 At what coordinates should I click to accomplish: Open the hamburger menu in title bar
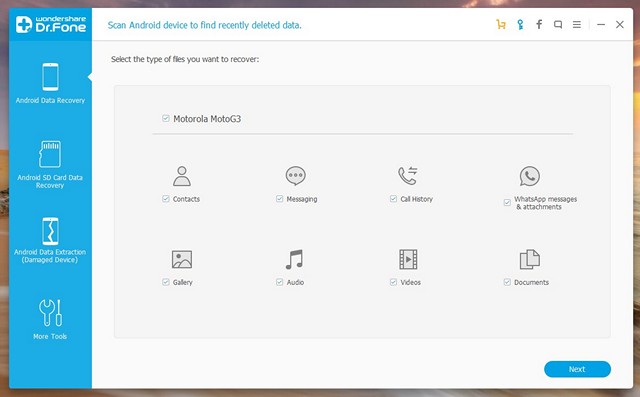(576, 24)
